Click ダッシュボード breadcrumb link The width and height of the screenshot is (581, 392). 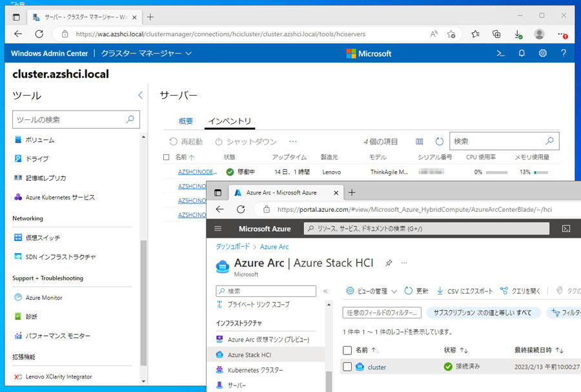(x=232, y=247)
